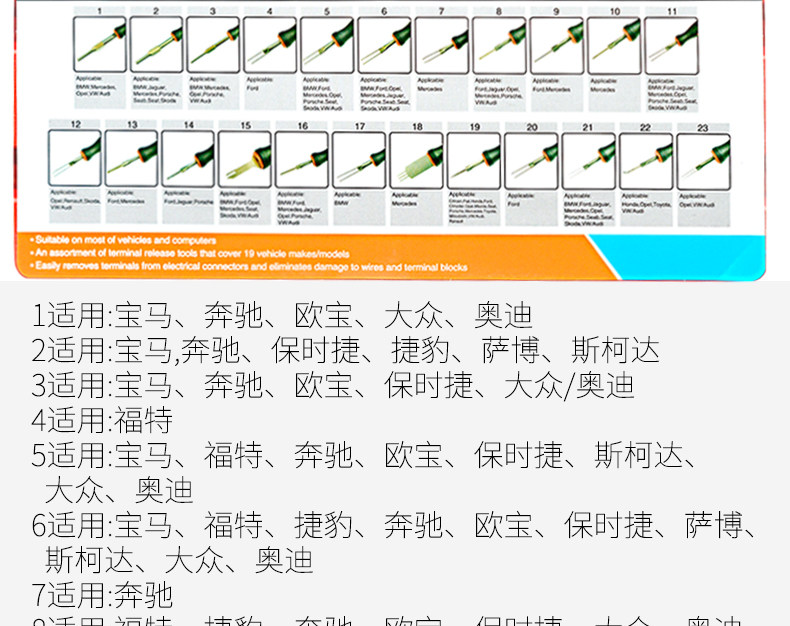Click tool picture number 13
This screenshot has height=626, width=790.
131,158
